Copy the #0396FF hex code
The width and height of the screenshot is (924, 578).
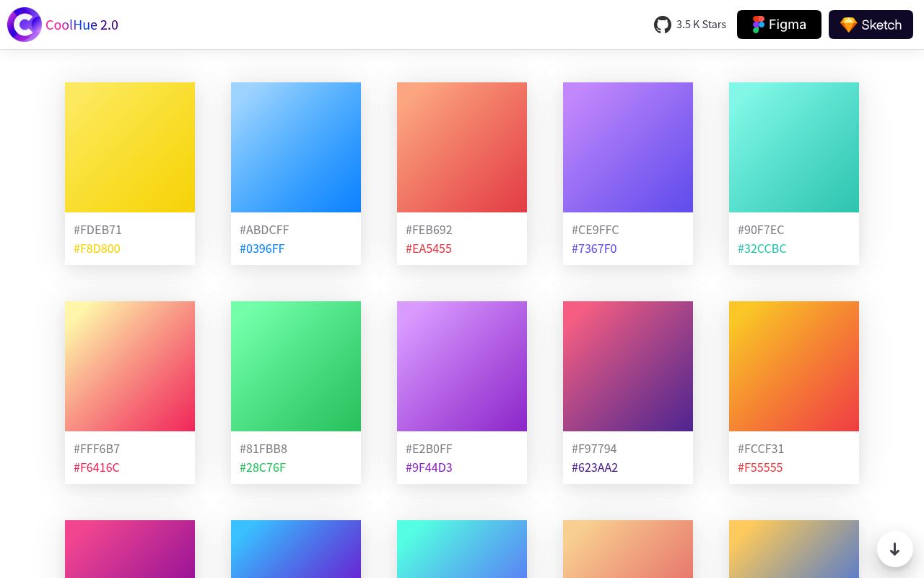(262, 249)
